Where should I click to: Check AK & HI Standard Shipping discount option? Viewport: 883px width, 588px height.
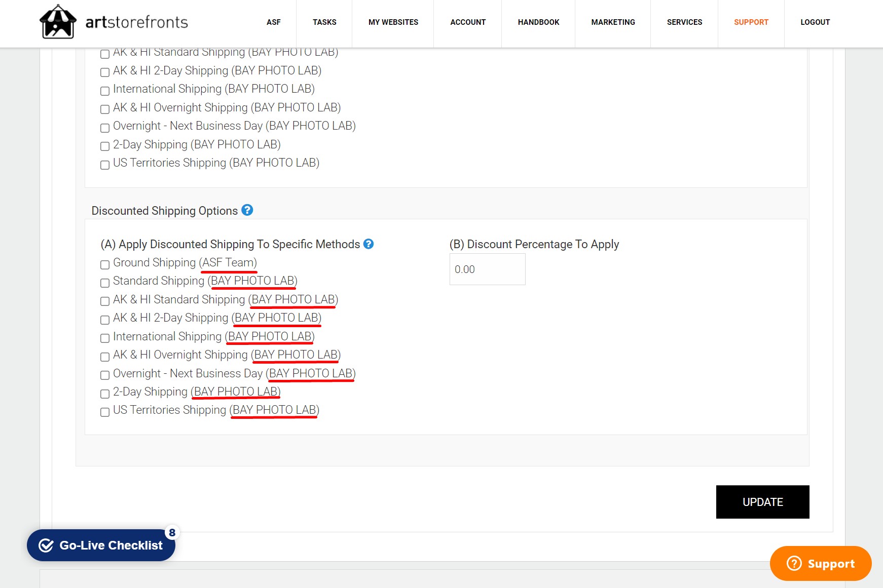[105, 301]
